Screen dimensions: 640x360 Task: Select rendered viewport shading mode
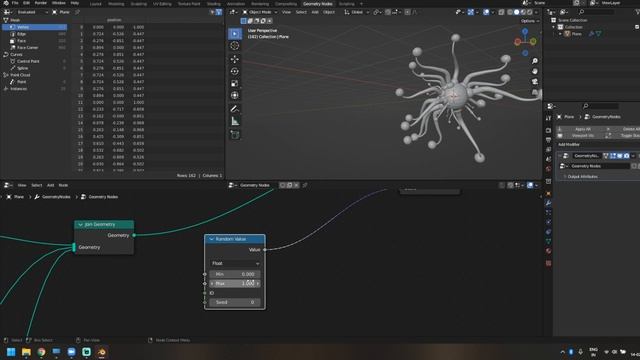coord(530,12)
